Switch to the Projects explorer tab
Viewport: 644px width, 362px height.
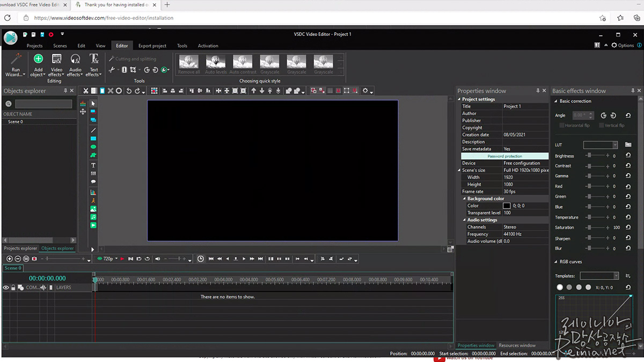(x=20, y=248)
